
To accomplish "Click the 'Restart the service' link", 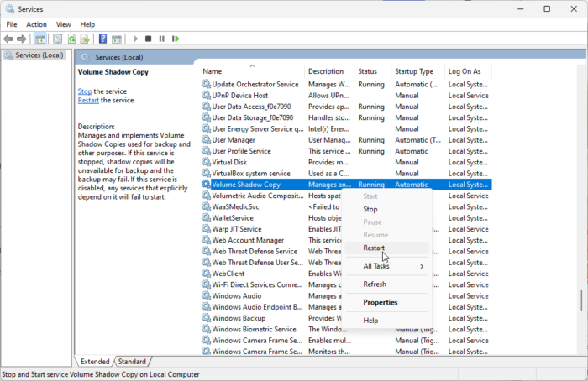I will [x=88, y=100].
